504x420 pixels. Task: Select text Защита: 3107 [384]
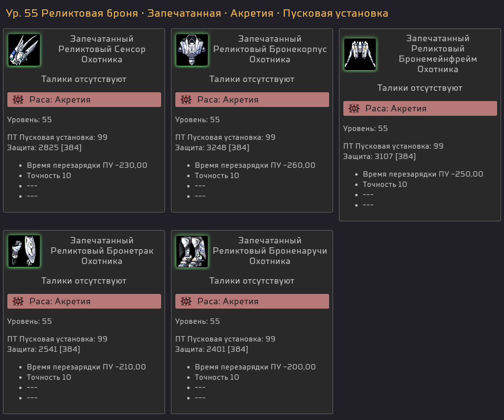click(x=380, y=157)
